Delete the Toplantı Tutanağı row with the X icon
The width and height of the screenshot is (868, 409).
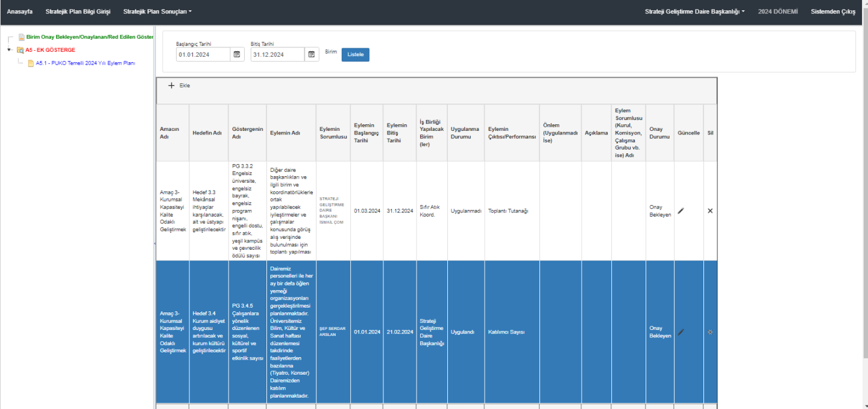click(710, 211)
